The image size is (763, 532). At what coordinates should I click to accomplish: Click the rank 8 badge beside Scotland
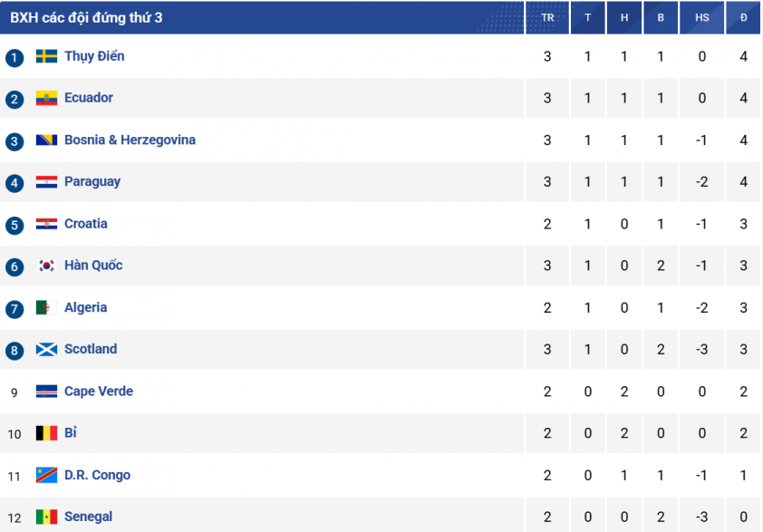click(14, 351)
